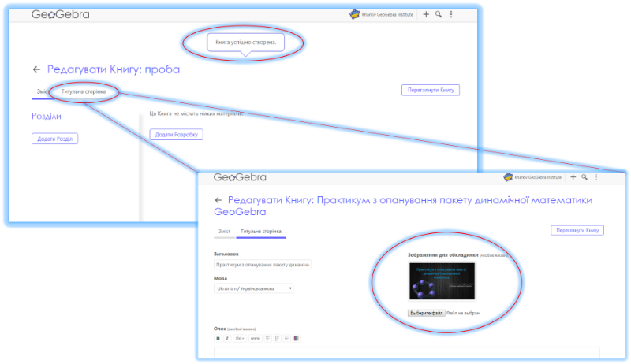This screenshot has width=631, height=364.
Task: Open search in the front window header
Action: click(584, 177)
